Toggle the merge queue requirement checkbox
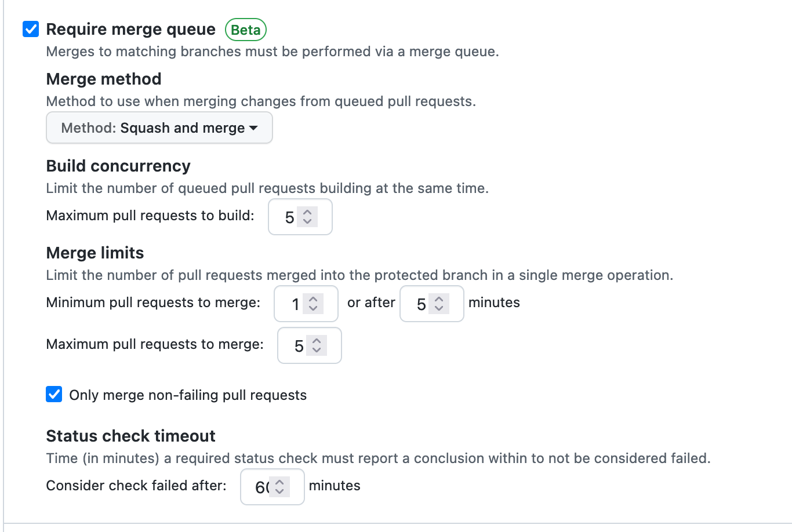 pyautogui.click(x=30, y=28)
